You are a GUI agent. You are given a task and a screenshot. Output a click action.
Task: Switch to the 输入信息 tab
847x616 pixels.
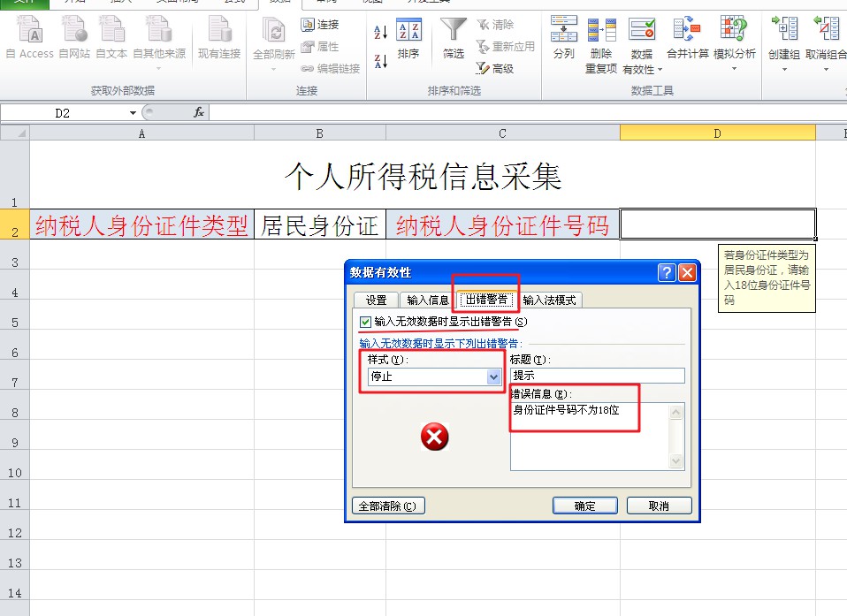(428, 300)
